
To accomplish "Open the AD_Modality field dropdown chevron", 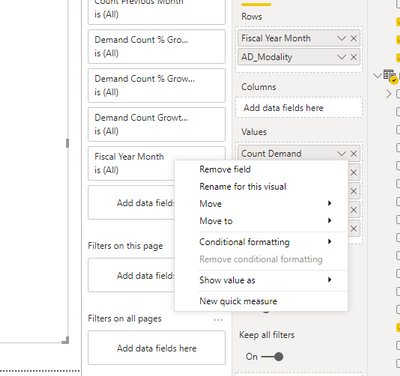I will tap(342, 57).
